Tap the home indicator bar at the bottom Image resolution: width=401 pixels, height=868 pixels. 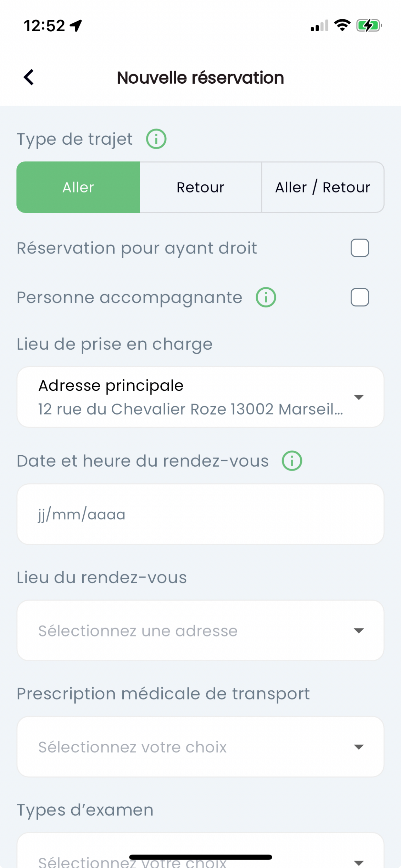coord(200,857)
